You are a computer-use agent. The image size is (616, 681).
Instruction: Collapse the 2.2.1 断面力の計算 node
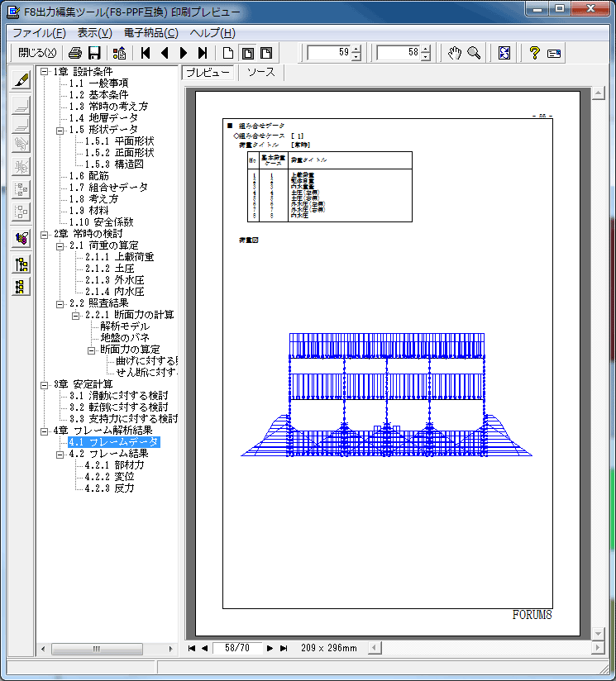click(75, 316)
